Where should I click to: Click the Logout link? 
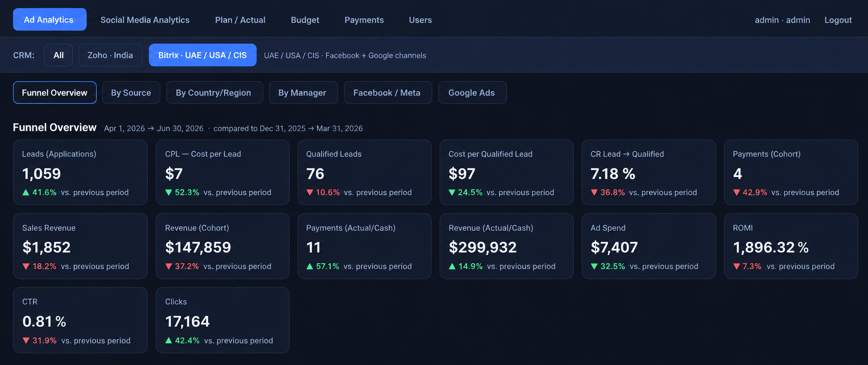[x=838, y=20]
